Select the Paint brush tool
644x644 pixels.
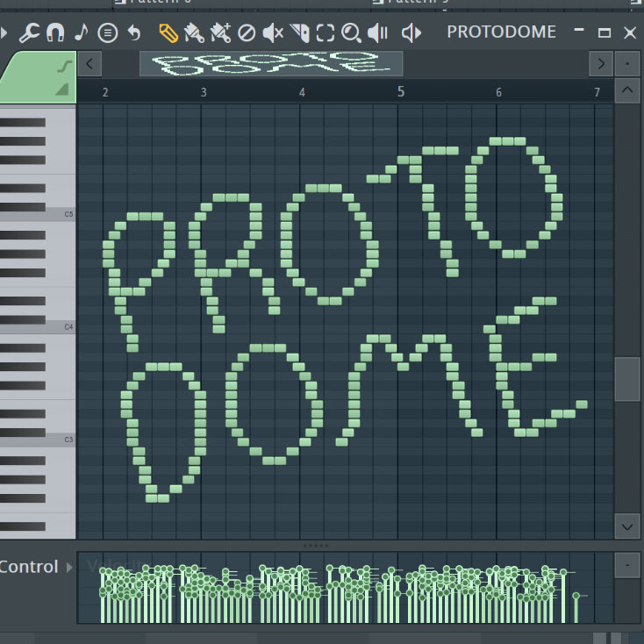pyautogui.click(x=194, y=33)
